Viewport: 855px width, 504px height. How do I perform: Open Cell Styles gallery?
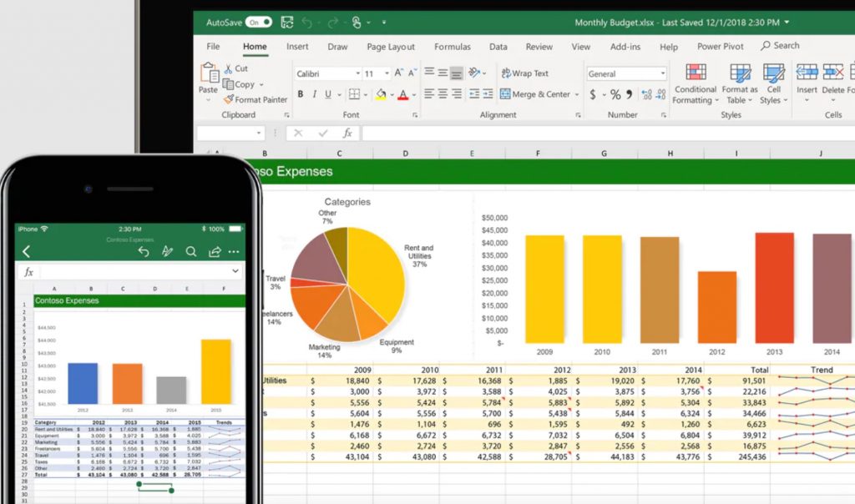point(773,83)
